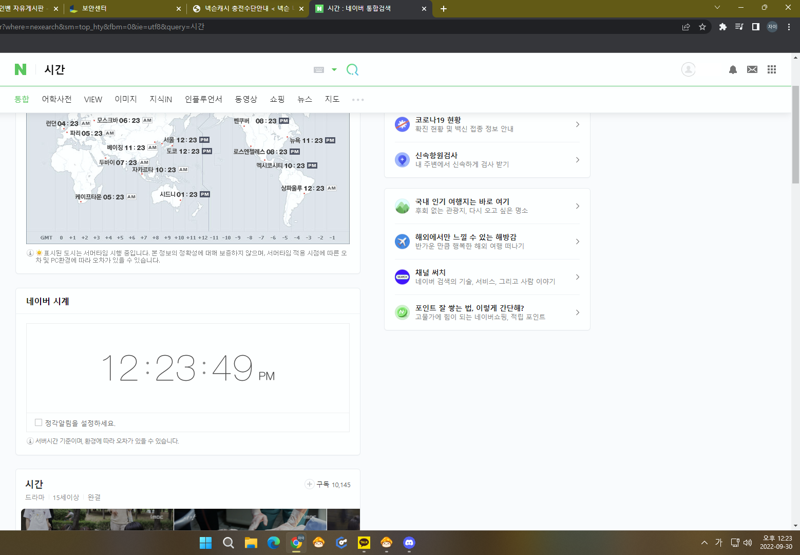Switch to the 동영상 tab
This screenshot has width=800, height=555.
click(246, 99)
